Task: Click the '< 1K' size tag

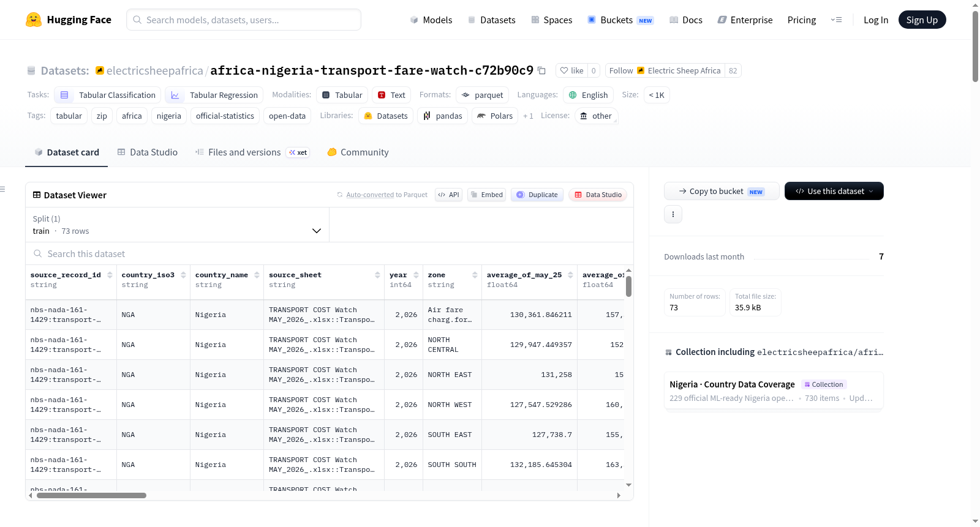Action: 657,95
